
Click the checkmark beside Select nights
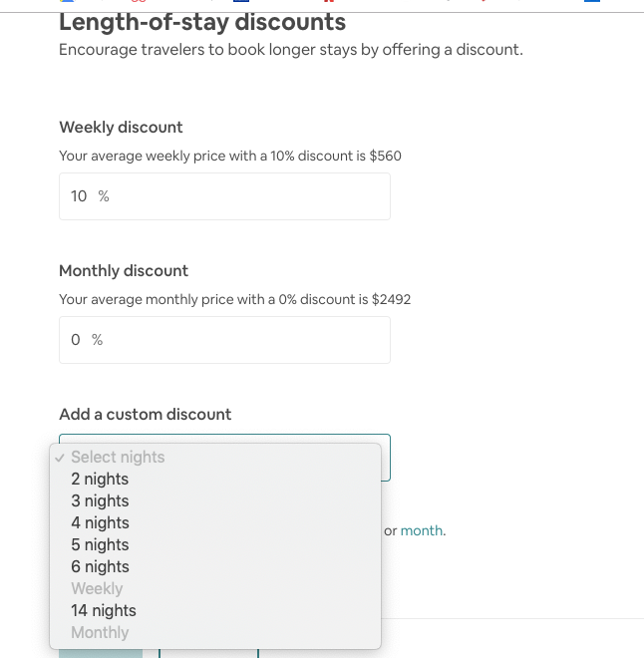pos(61,458)
